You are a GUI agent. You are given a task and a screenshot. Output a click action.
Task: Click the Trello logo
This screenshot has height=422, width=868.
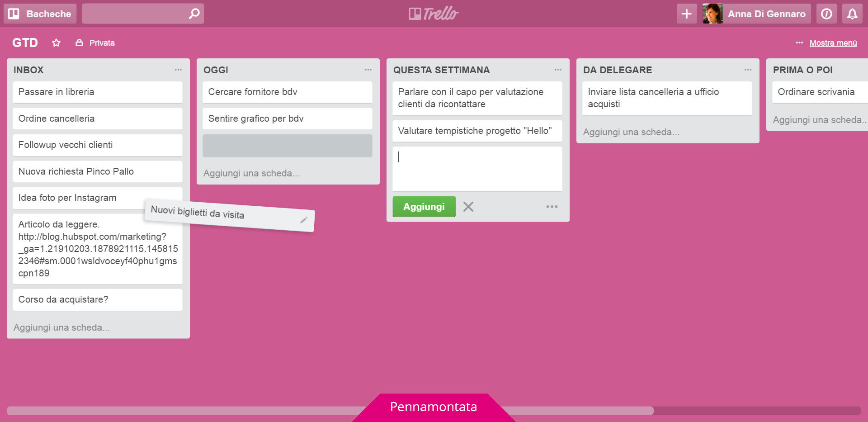pos(433,14)
